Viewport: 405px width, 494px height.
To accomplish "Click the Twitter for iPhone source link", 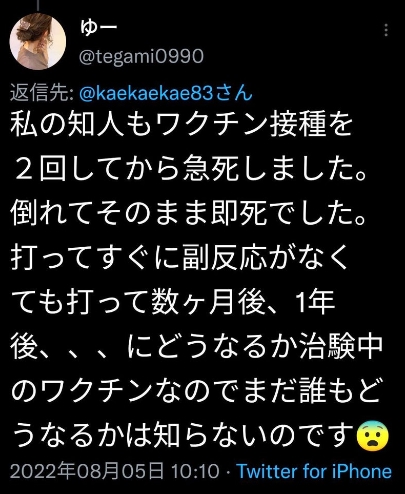I will pos(314,471).
